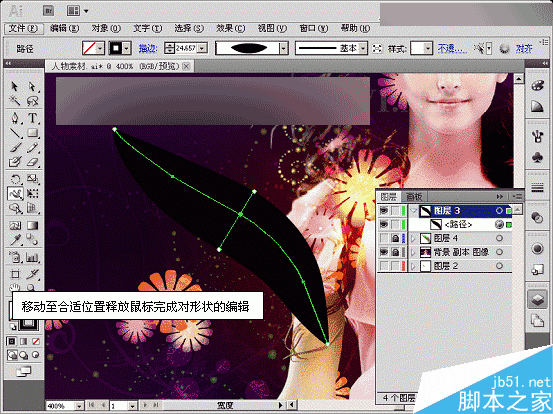This screenshot has width=553, height=414.
Task: Choose the Eraser tool
Action: point(32,162)
